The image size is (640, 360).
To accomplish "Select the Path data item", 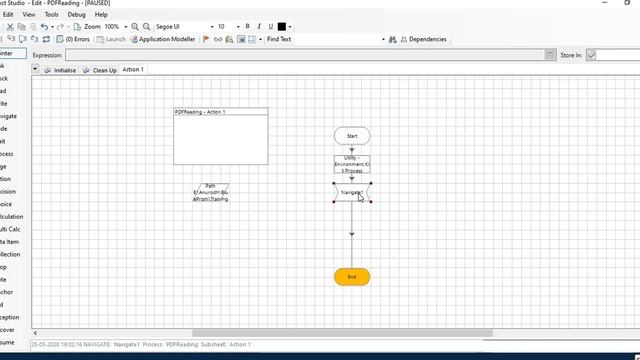I will tap(211, 192).
